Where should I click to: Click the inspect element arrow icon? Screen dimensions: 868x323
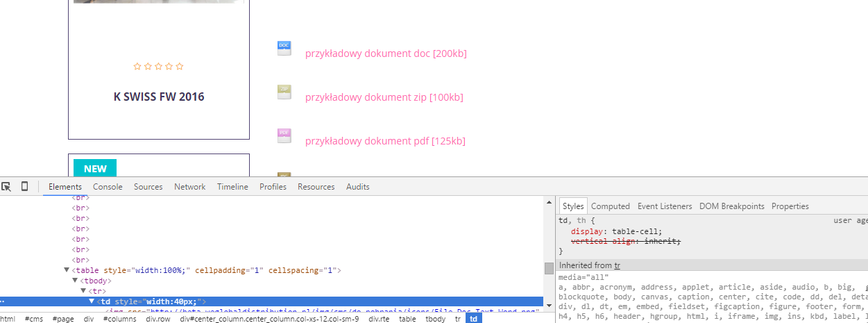[6, 186]
